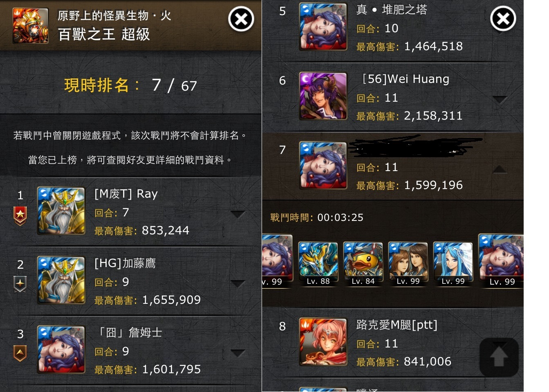Tap 路克愛M腿[ptt] pink-haired avatar
The height and width of the screenshot is (392, 549).
click(x=323, y=342)
